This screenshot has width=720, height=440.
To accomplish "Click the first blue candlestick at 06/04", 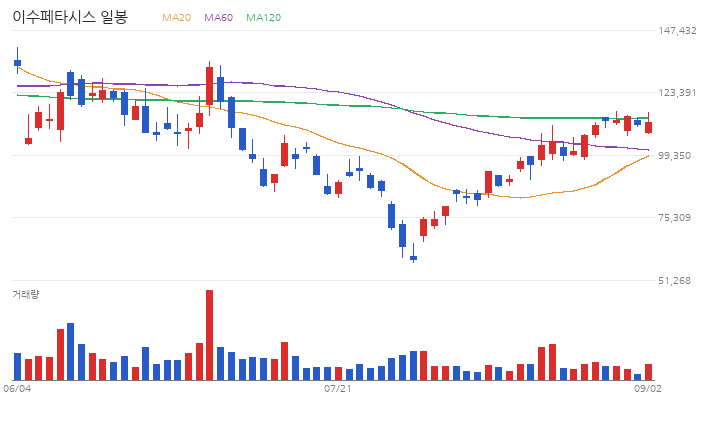I will [x=17, y=62].
